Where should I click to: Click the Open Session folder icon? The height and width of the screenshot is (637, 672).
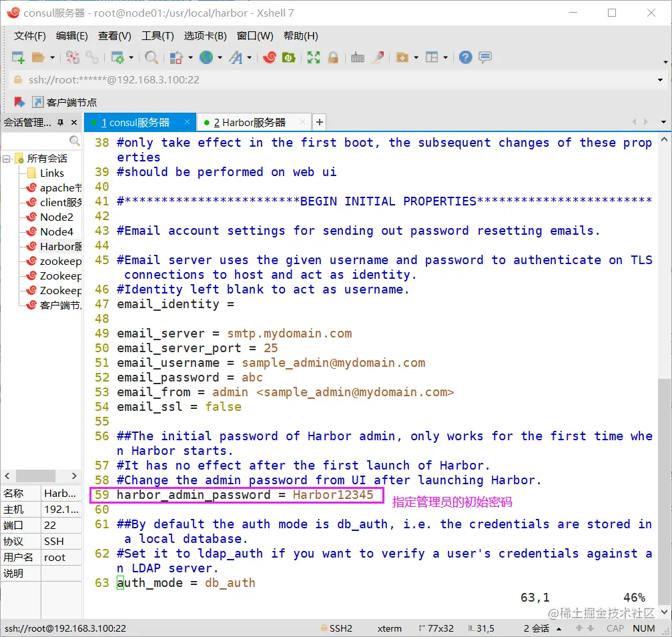coord(39,57)
